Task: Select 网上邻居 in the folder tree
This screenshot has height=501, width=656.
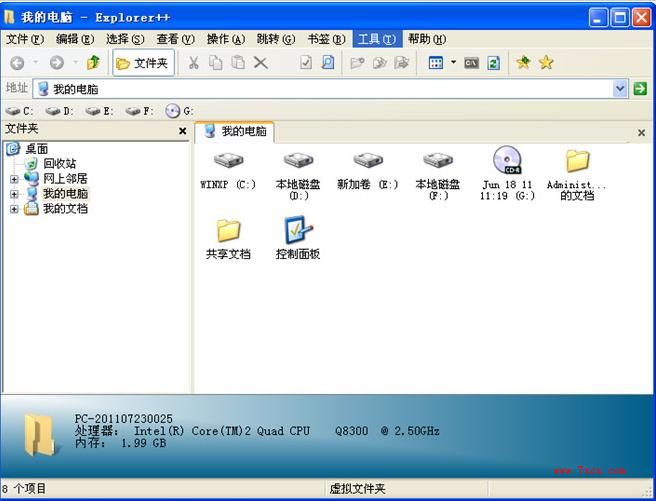Action: point(65,179)
